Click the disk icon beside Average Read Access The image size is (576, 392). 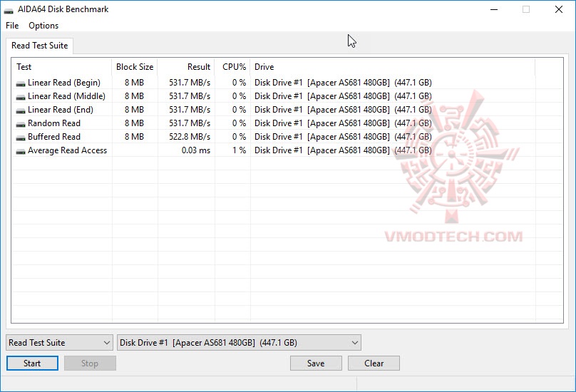pos(21,151)
